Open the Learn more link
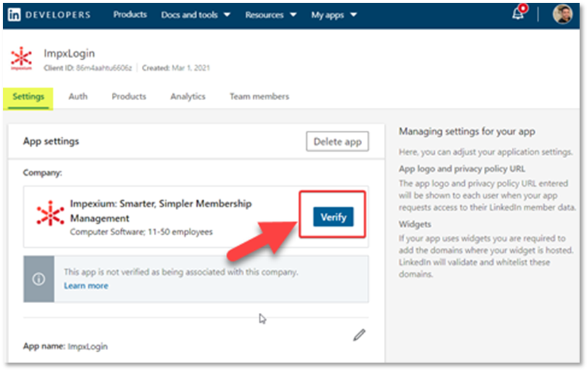Image resolution: width=588 pixels, height=371 pixels. (x=86, y=286)
